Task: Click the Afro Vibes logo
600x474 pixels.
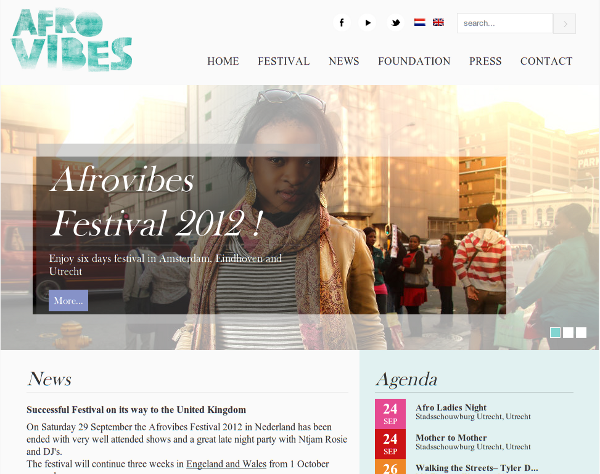Action: pos(72,39)
